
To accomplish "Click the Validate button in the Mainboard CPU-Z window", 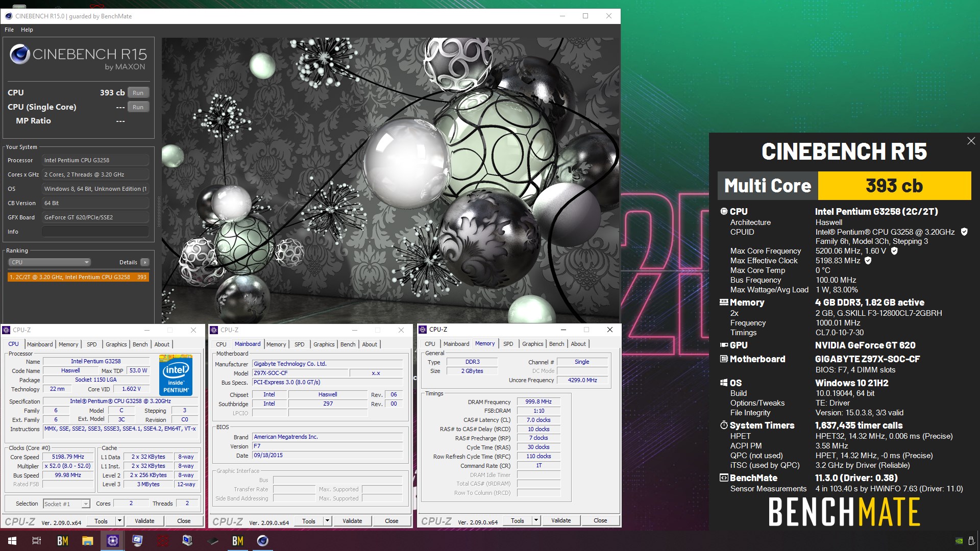I will pyautogui.click(x=352, y=521).
